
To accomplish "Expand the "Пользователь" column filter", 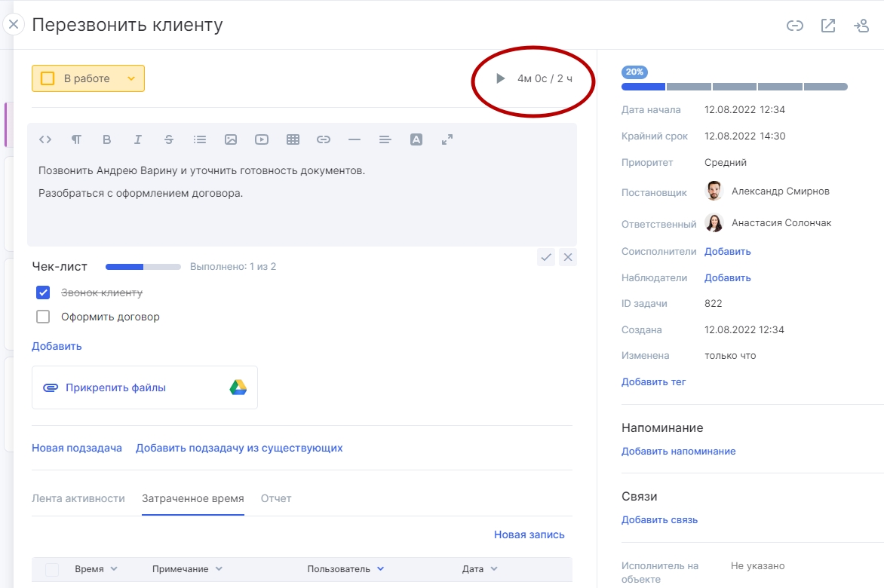I will pyautogui.click(x=380, y=569).
